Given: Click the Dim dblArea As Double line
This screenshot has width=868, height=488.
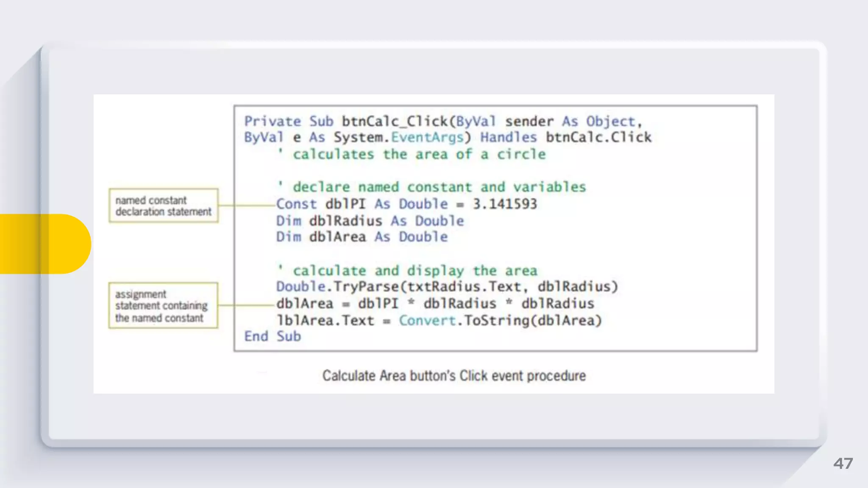Looking at the screenshot, I should [x=362, y=237].
